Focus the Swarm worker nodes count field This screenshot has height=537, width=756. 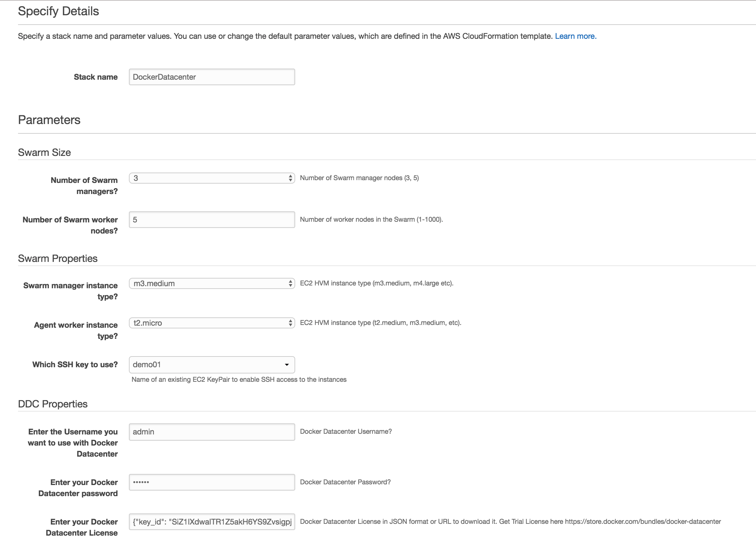tap(212, 220)
